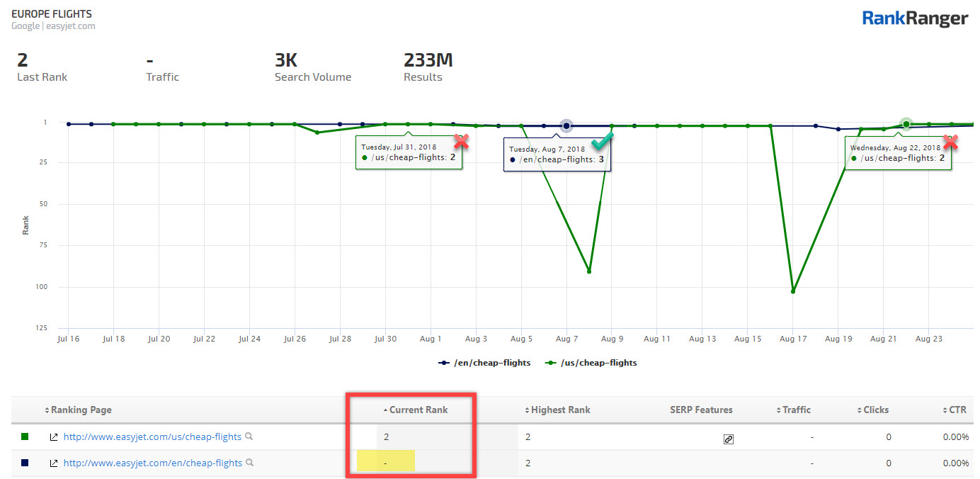Click Traffic dash in /us/cheap-flights row
This screenshot has width=980, height=479.
pyautogui.click(x=812, y=437)
